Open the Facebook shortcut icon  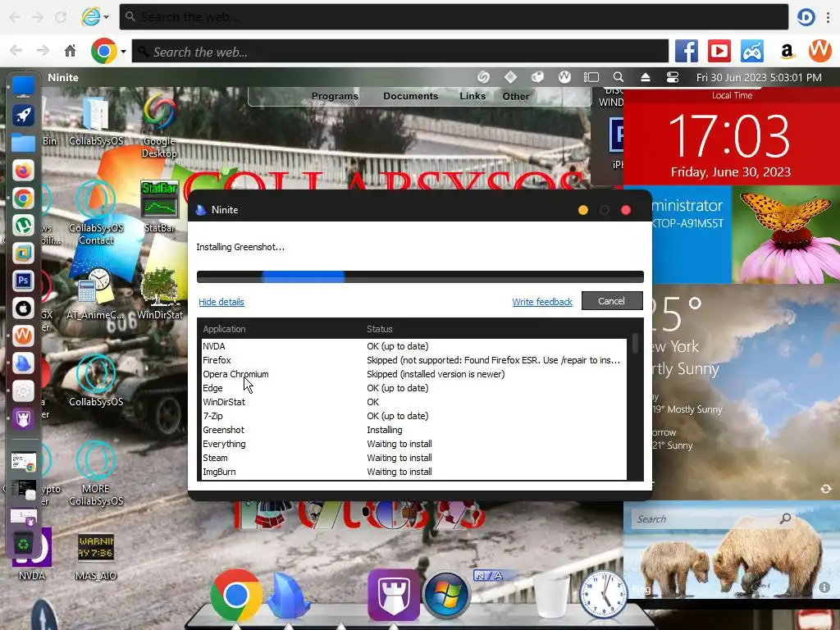click(687, 52)
